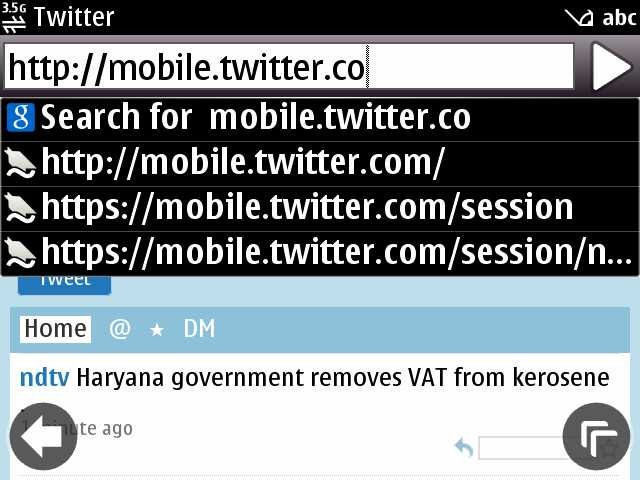Pick the truncated session/n... URL suggestion
The height and width of the screenshot is (480, 640).
point(320,253)
